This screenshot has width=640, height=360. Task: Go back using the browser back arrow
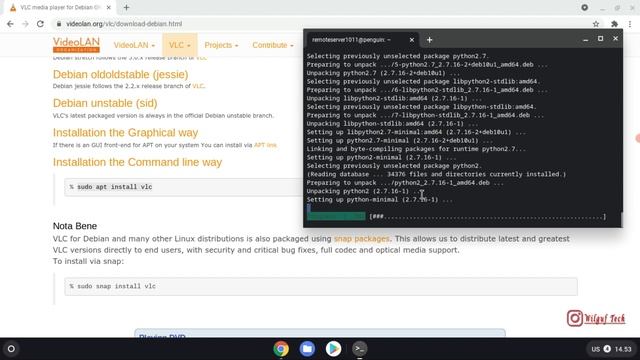pyautogui.click(x=10, y=24)
